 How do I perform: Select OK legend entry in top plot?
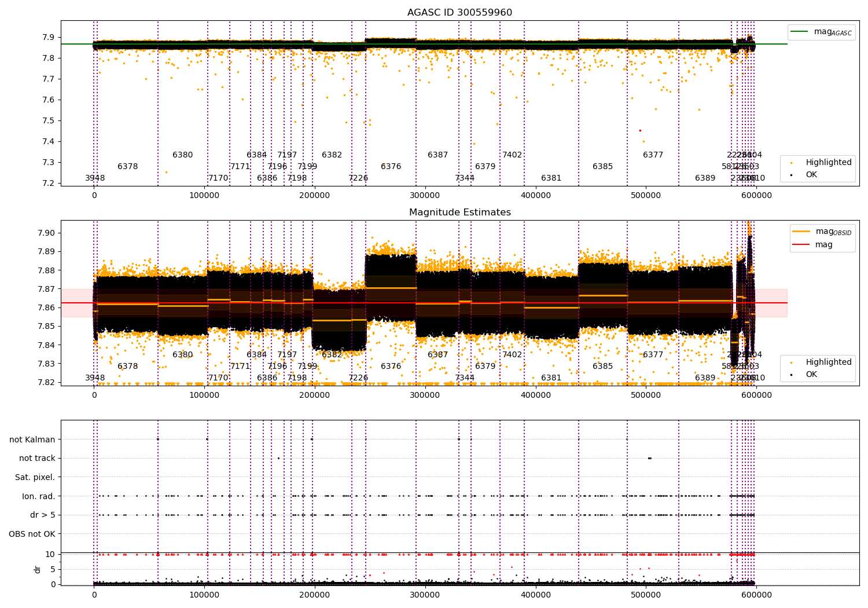click(x=811, y=174)
